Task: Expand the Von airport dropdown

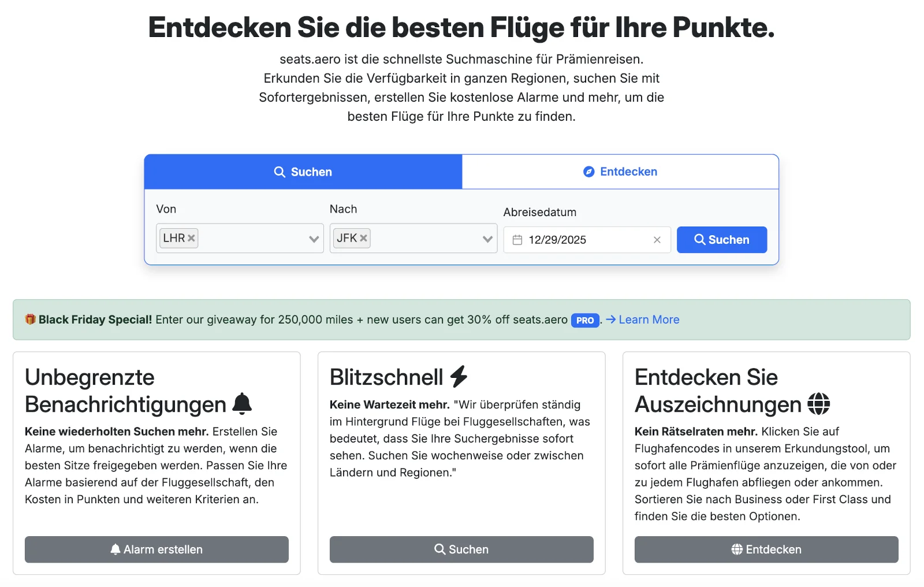Action: pos(314,239)
